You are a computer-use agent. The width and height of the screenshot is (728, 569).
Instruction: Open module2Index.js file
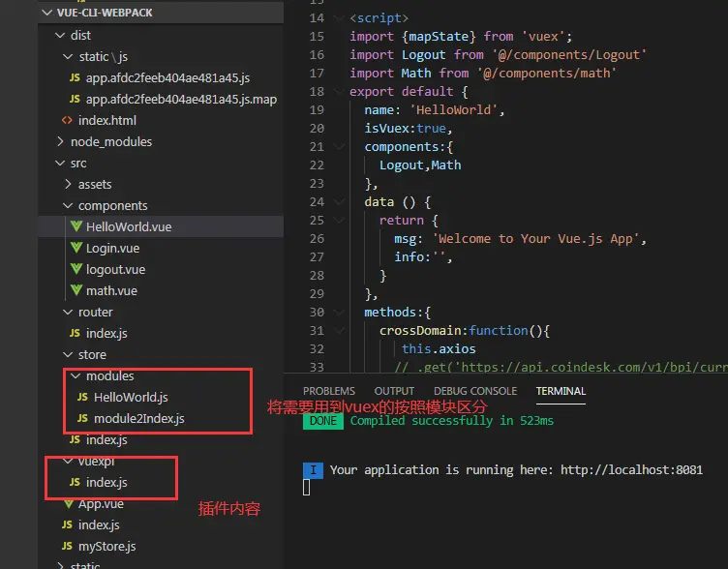click(139, 419)
